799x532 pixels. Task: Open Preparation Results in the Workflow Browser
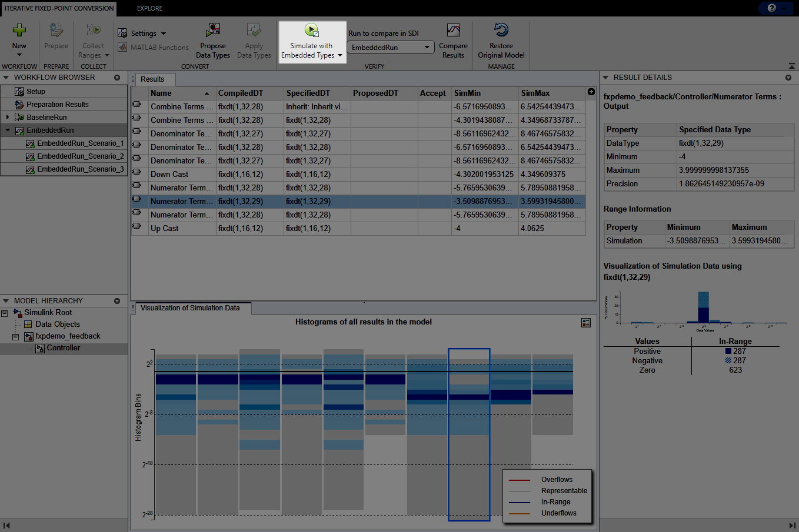pos(57,103)
